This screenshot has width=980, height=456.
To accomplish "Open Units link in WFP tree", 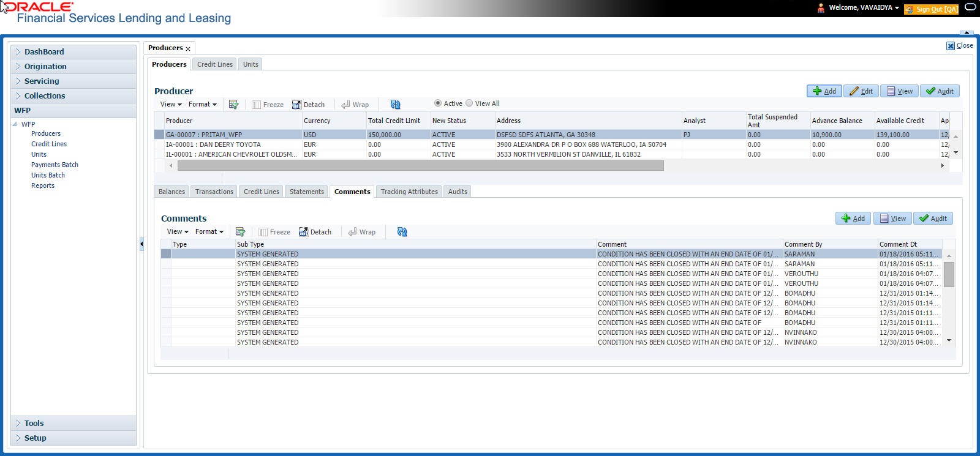I will pyautogui.click(x=39, y=154).
